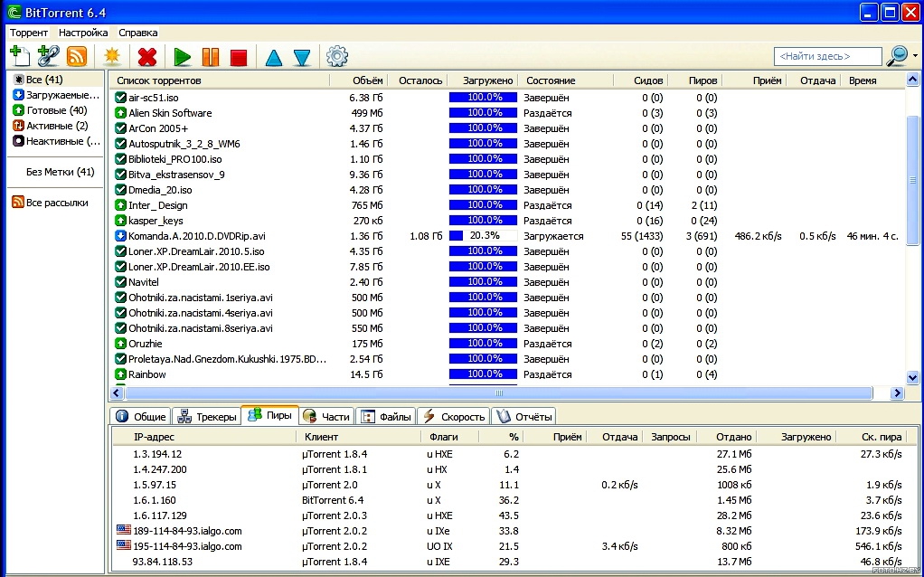Select the Loner.XP.DreamLair.2010.EE.iso torrent
The width and height of the screenshot is (924, 577).
click(199, 267)
